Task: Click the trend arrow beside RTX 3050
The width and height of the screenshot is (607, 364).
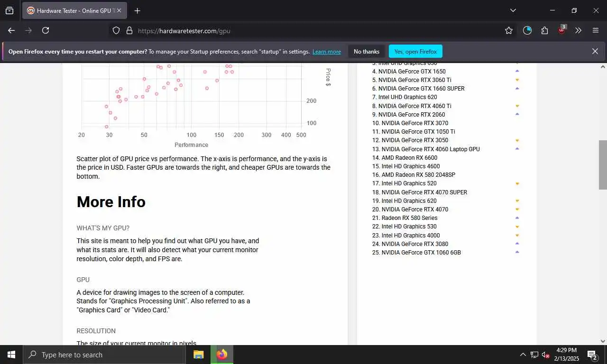Action: tap(517, 140)
